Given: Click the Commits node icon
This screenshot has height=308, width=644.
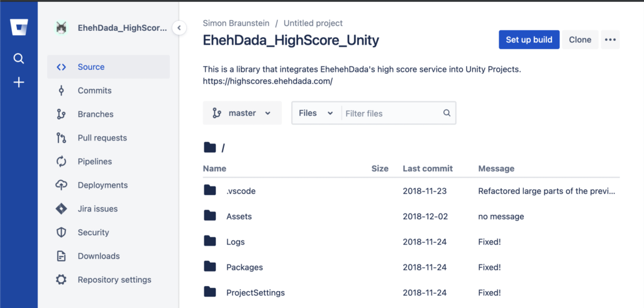Looking at the screenshot, I should point(61,91).
